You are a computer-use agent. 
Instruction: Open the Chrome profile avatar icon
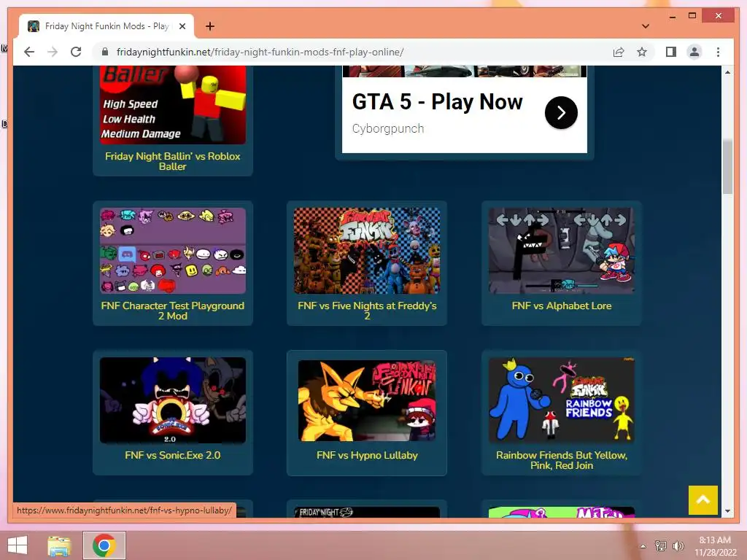694,52
